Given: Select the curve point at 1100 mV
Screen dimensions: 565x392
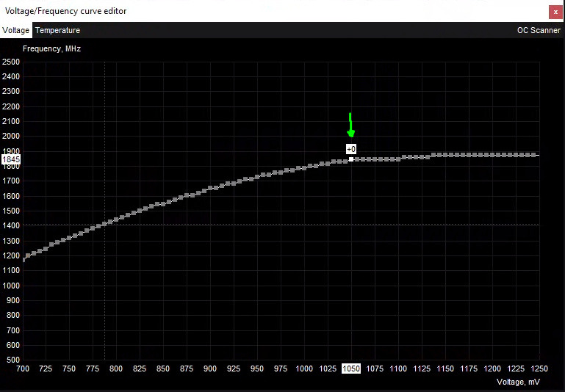Looking at the screenshot, I should (x=398, y=159).
